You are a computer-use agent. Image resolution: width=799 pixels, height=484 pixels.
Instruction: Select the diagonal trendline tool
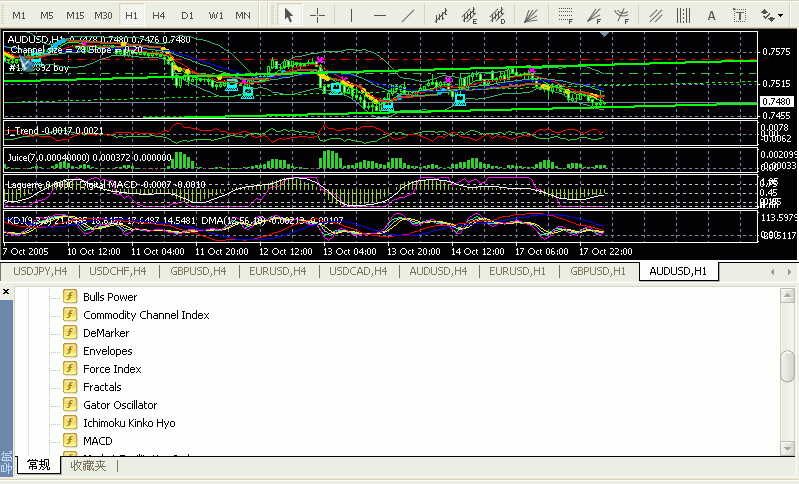coord(407,15)
